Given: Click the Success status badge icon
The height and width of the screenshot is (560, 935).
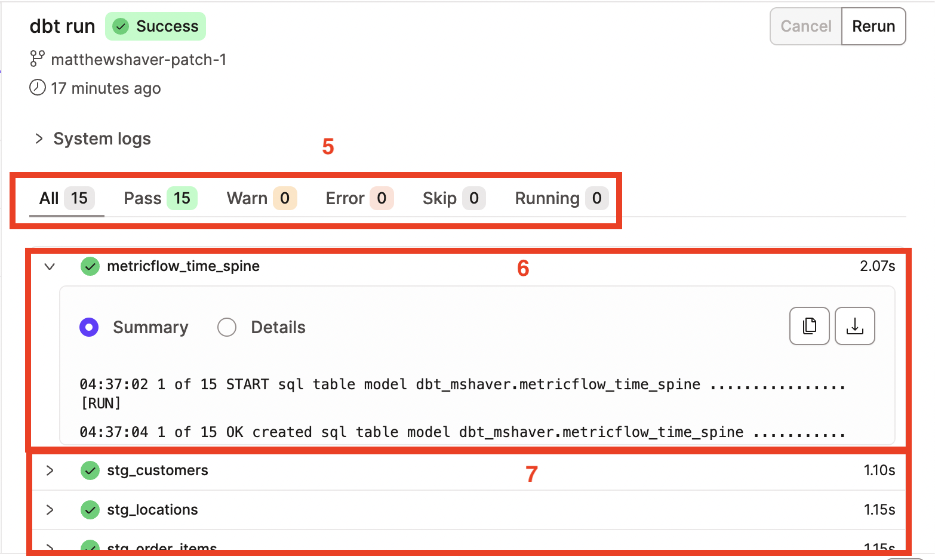Looking at the screenshot, I should pos(122,26).
